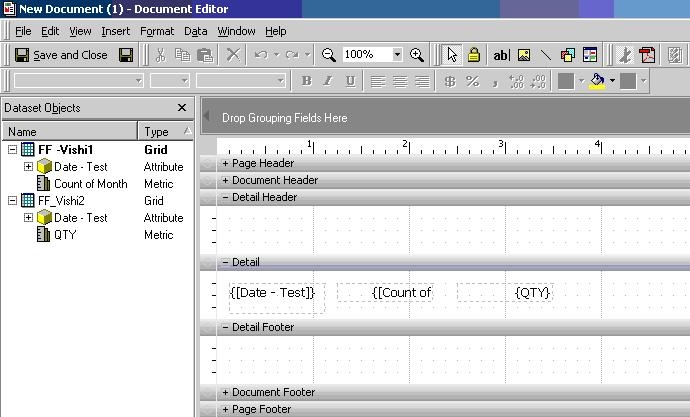This screenshot has height=417, width=690.
Task: Select the Insert Image tool
Action: click(524, 55)
